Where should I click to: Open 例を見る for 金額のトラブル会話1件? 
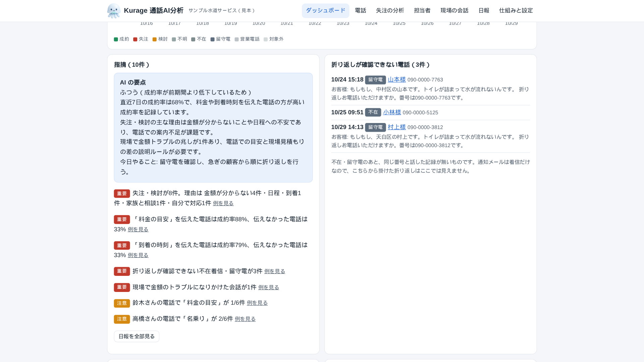[x=269, y=288]
